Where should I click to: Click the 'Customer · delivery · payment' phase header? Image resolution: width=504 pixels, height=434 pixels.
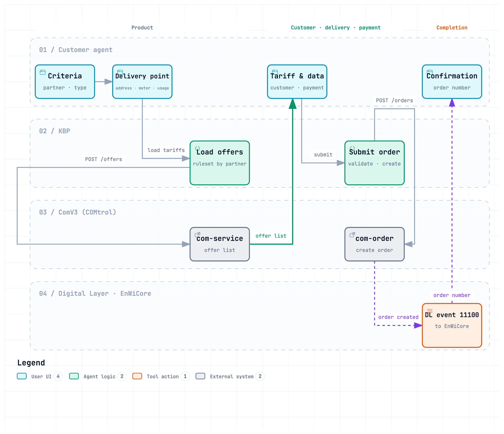(336, 28)
